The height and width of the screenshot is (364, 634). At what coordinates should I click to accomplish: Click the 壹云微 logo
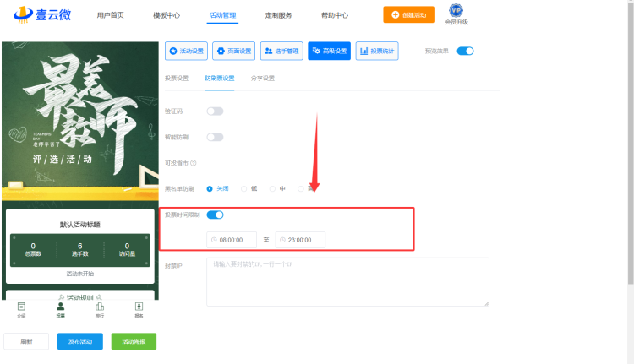(x=39, y=15)
